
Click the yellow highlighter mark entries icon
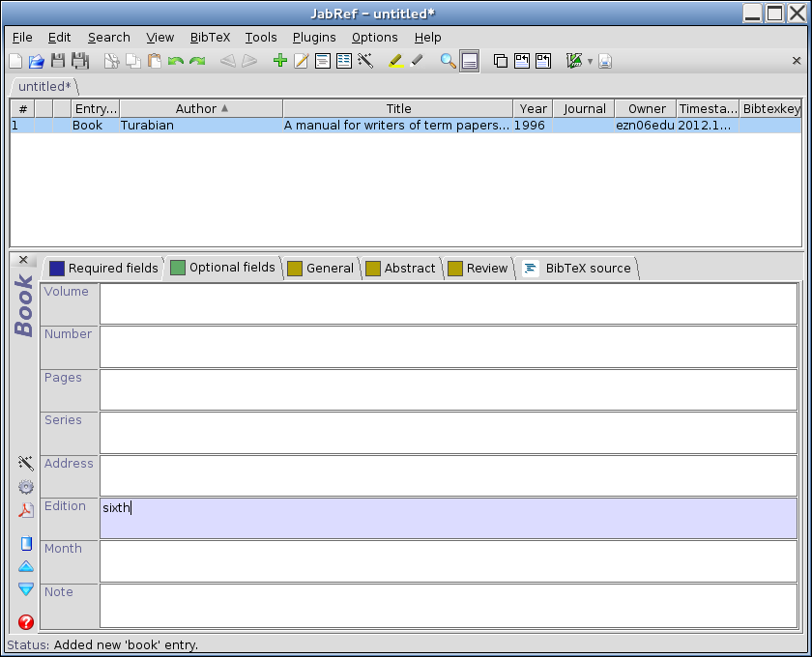(395, 61)
